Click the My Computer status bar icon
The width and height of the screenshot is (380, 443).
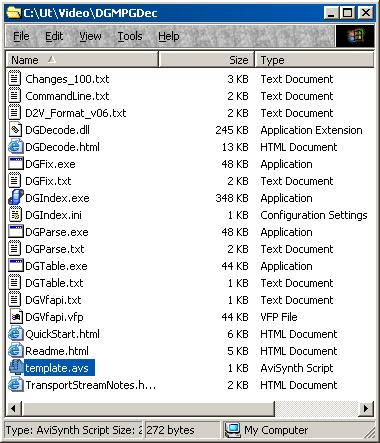click(232, 430)
